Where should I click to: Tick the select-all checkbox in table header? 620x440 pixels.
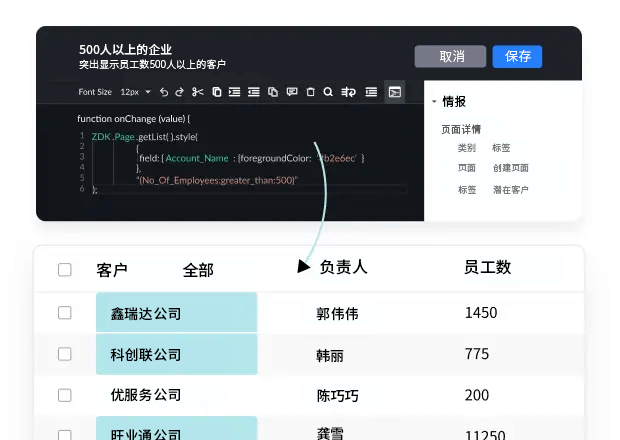(65, 270)
